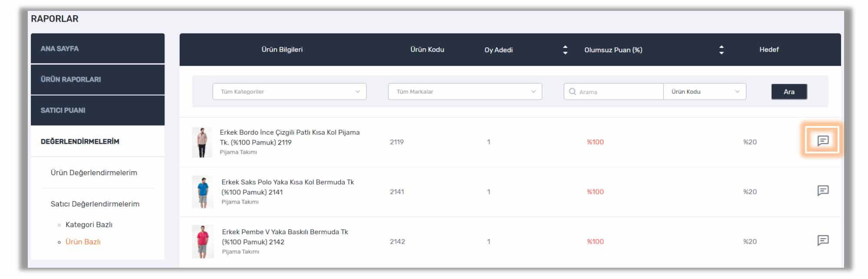Click Erkek Pembe V Yaka product title
868x279 pixels.
click(285, 237)
